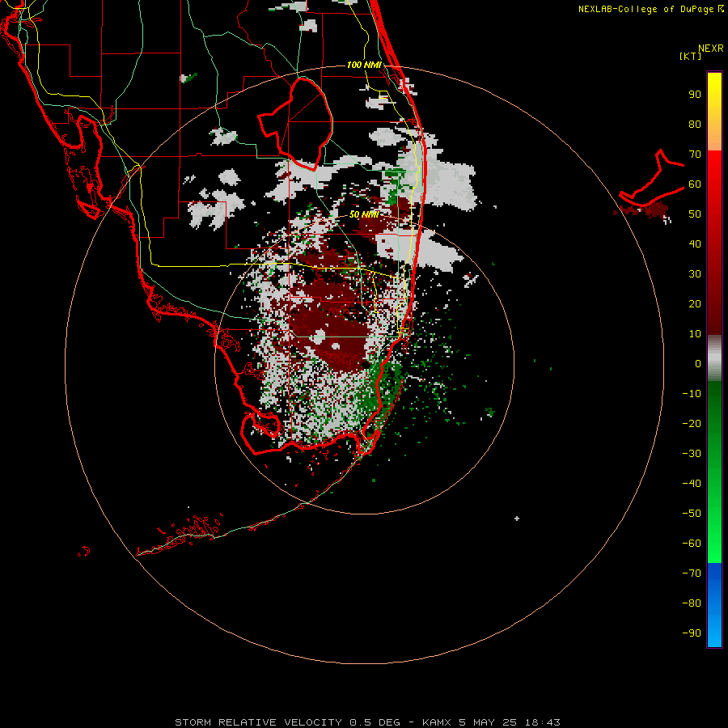Click the -30 scale value
Screen dimensions: 728x728
[692, 454]
